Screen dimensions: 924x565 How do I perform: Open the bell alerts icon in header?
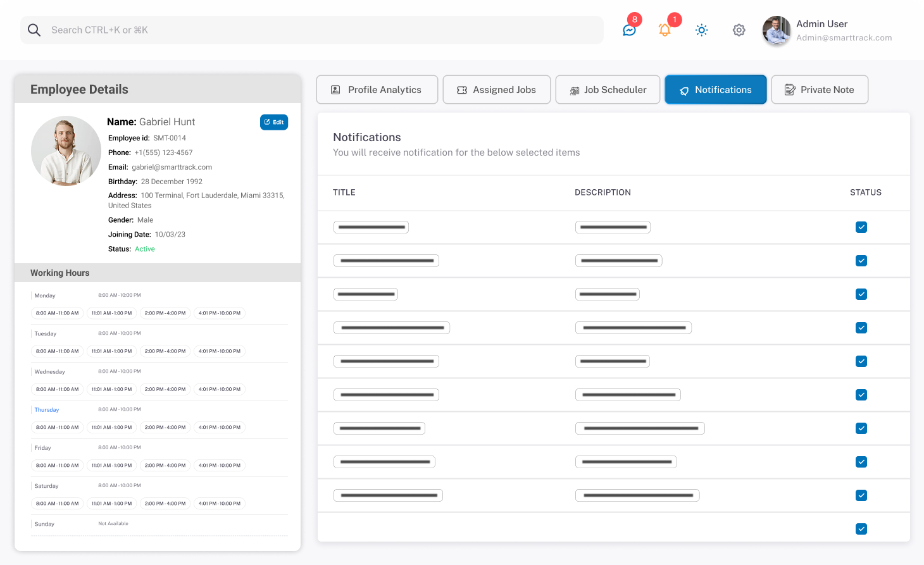tap(665, 30)
